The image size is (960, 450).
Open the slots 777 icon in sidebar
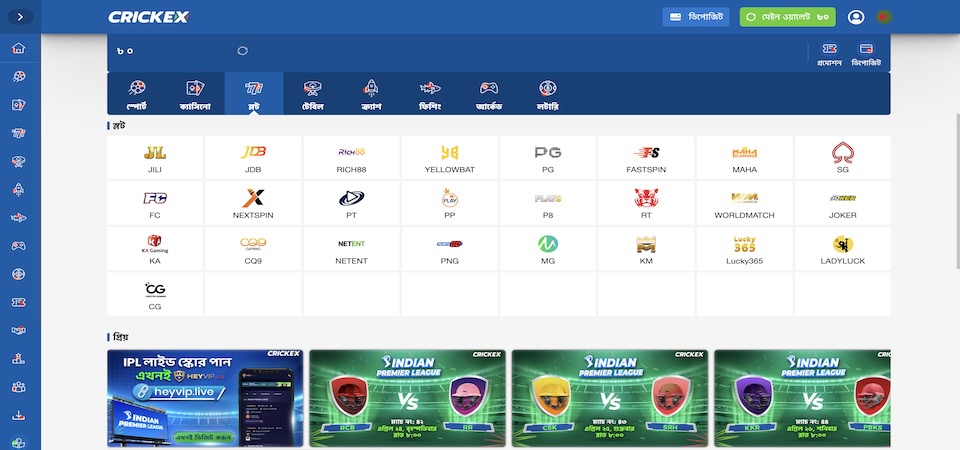click(19, 133)
